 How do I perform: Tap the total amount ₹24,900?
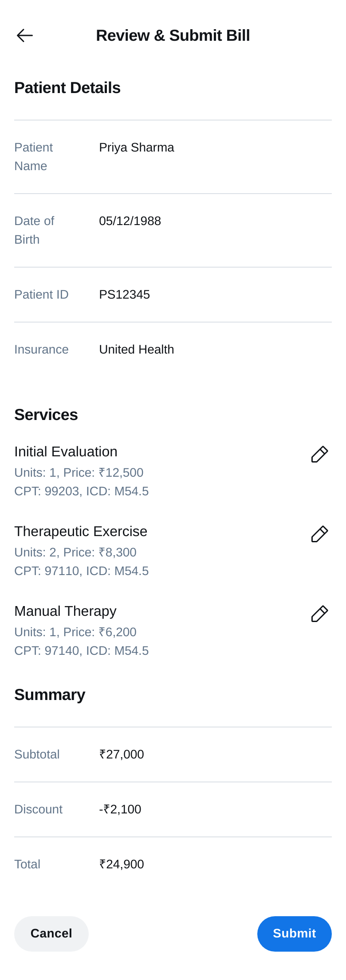point(122,864)
